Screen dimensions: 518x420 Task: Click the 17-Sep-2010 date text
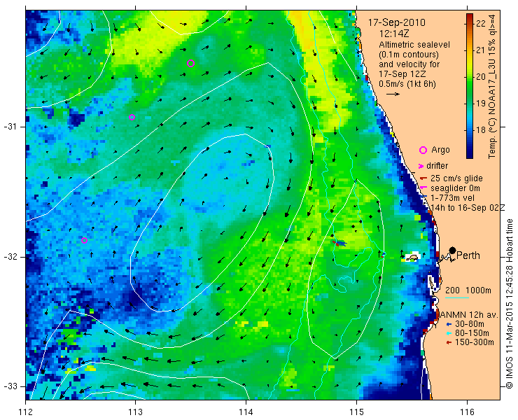tap(397, 23)
